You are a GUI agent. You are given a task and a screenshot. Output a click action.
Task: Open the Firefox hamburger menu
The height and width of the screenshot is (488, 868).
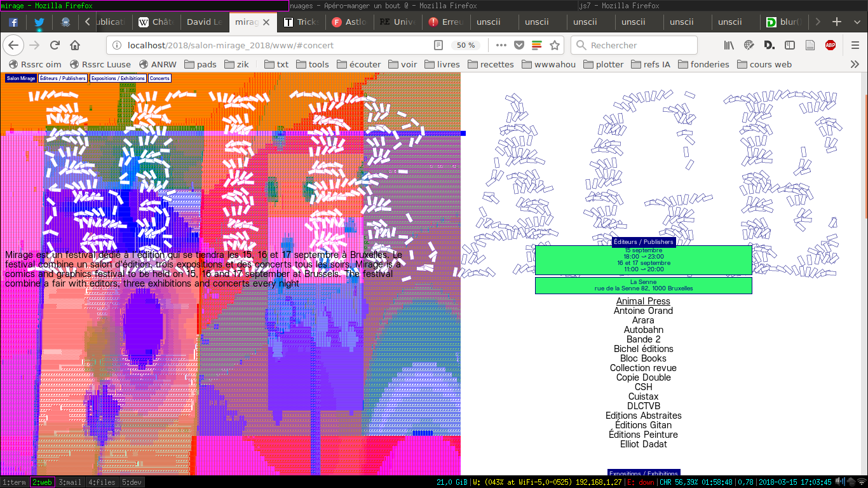[x=855, y=45]
